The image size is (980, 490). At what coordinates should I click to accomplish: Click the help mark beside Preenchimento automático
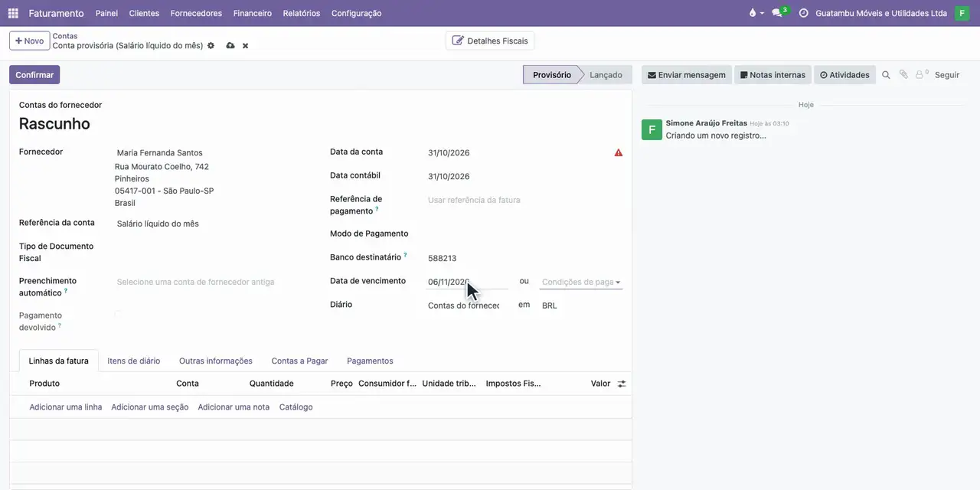[x=66, y=291]
